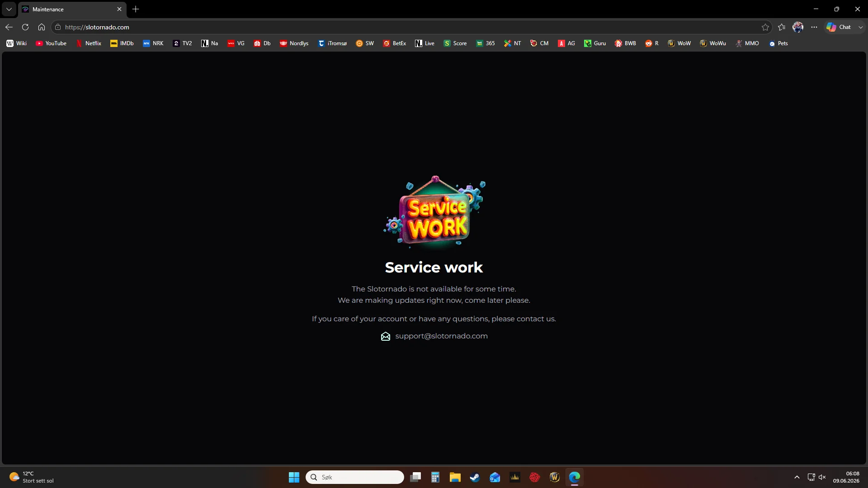The width and height of the screenshot is (868, 488).
Task: Open the Db bookmark
Action: [262, 43]
